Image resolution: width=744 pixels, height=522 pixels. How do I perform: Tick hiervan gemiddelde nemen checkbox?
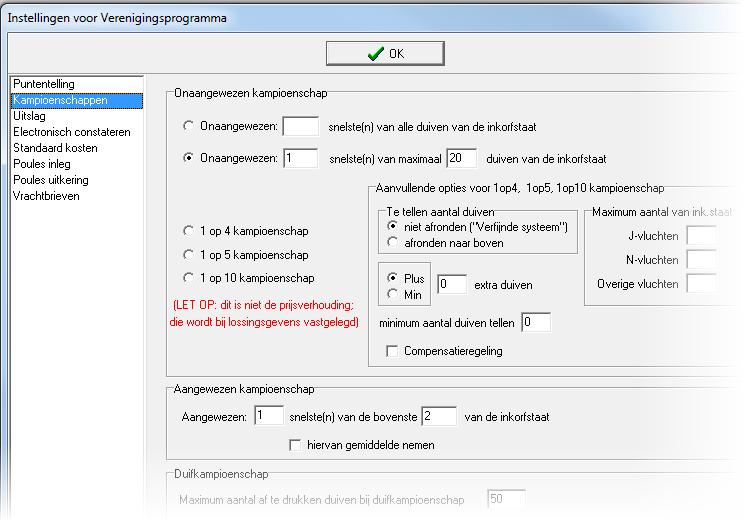[295, 445]
